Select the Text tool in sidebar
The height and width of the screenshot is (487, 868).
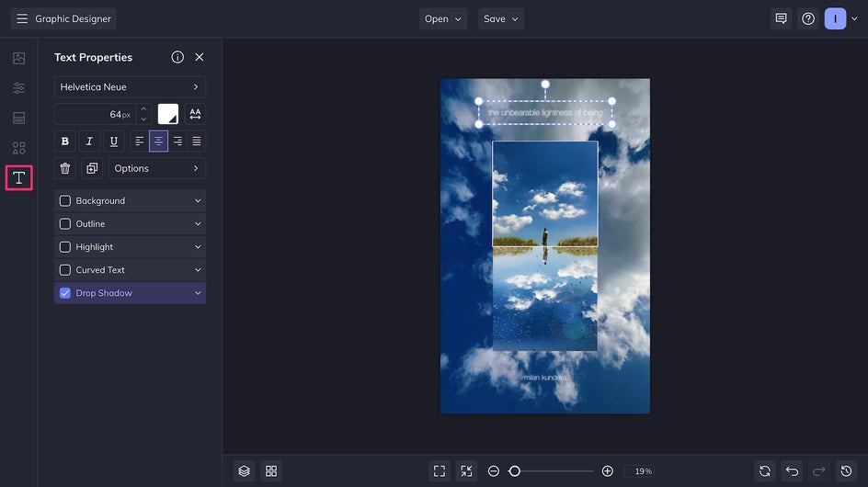point(18,177)
